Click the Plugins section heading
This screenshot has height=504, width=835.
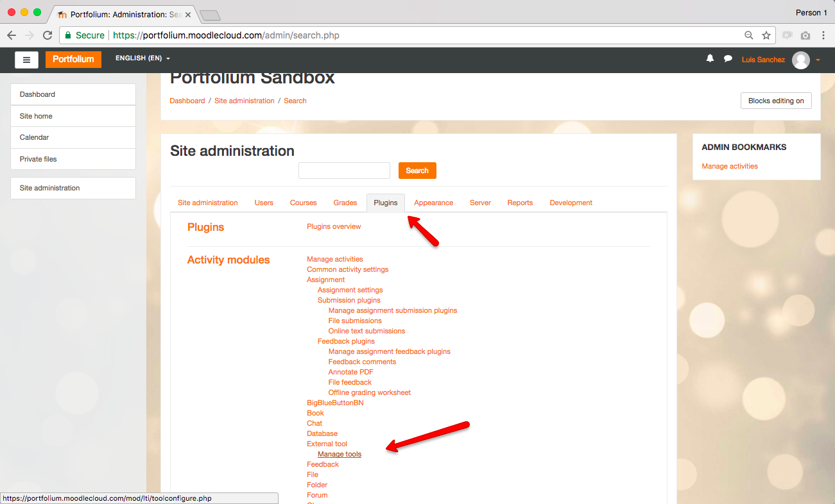tap(205, 227)
